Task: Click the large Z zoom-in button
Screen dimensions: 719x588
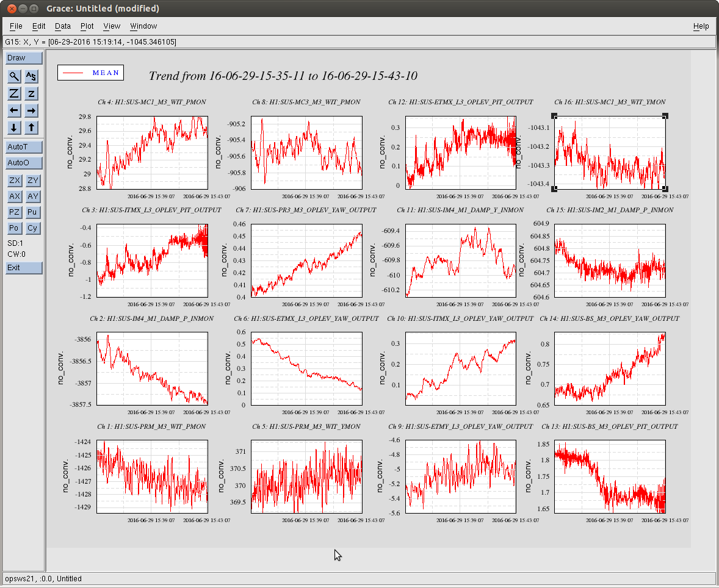Action: (x=14, y=93)
